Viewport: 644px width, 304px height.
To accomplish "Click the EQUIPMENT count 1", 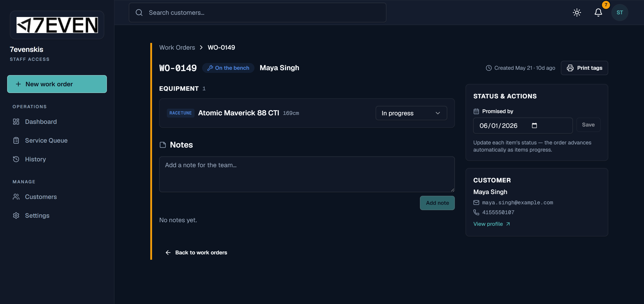I will coord(204,89).
